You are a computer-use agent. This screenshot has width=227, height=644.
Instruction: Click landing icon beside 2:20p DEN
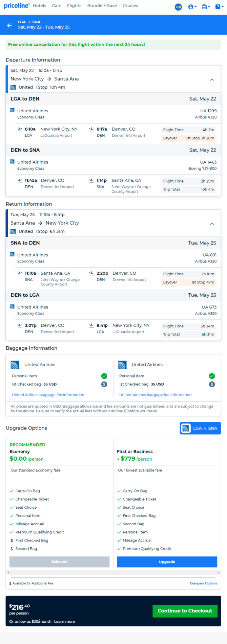pos(91,273)
